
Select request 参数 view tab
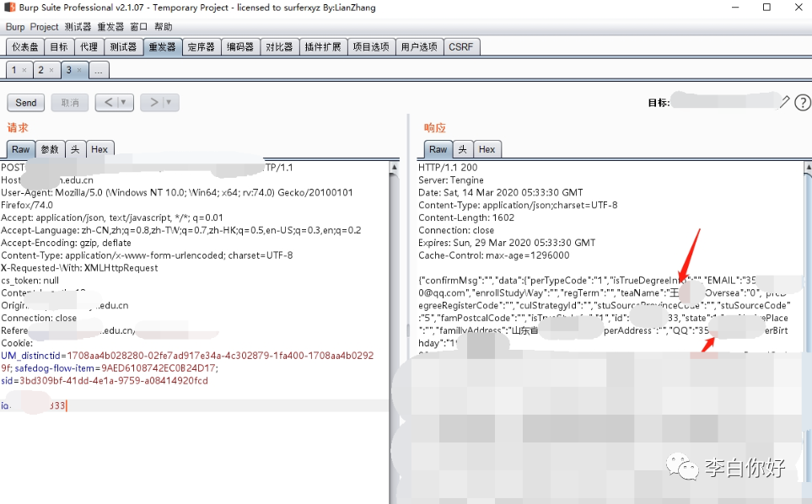(50, 149)
